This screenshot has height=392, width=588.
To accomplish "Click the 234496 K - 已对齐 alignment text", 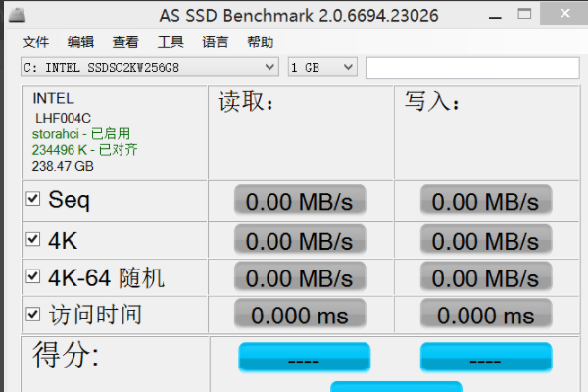I will pyautogui.click(x=84, y=150).
